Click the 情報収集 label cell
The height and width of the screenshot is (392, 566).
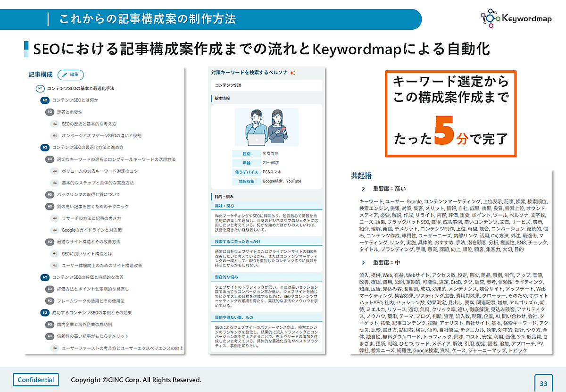(246, 181)
